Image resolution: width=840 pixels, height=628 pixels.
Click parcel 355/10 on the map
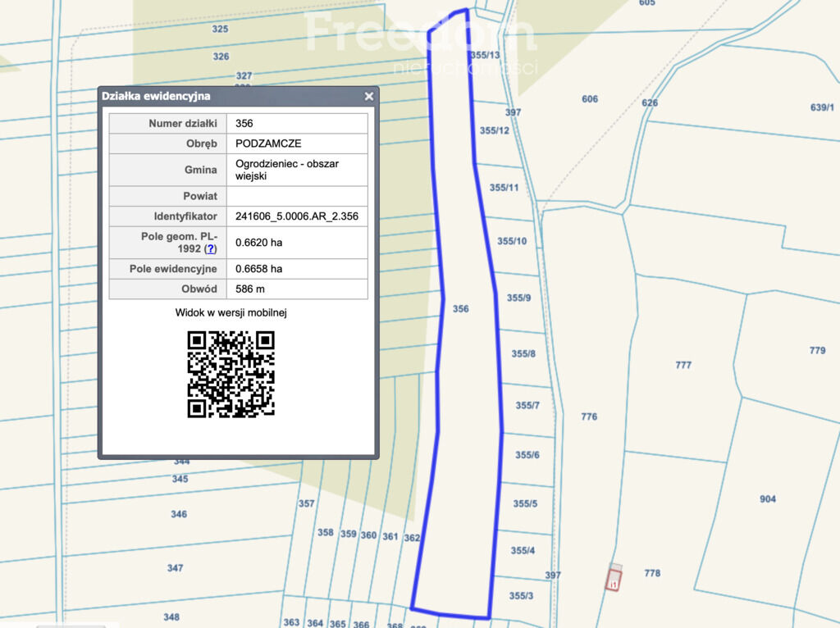pyautogui.click(x=512, y=241)
